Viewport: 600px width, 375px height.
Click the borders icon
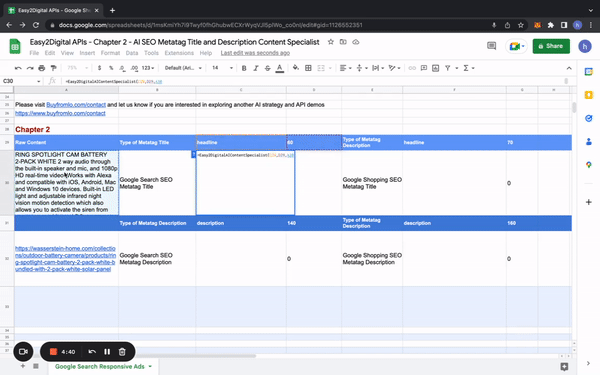[308, 68]
